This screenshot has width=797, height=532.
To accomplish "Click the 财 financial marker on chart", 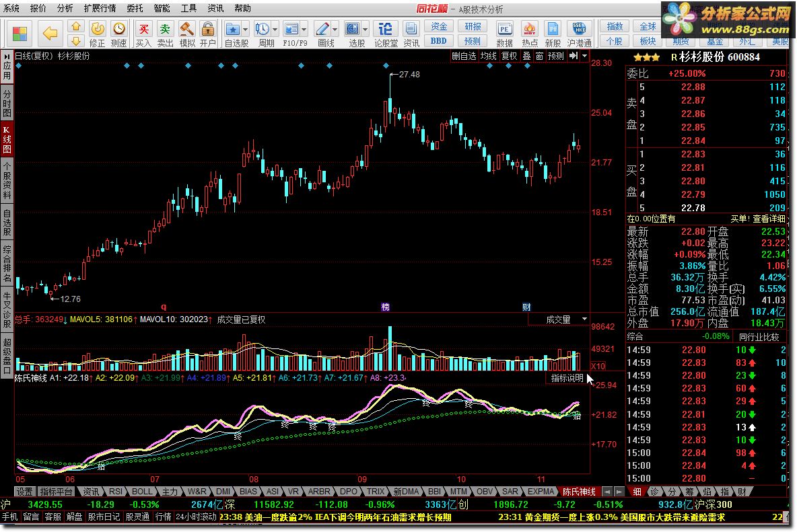I will 526,307.
